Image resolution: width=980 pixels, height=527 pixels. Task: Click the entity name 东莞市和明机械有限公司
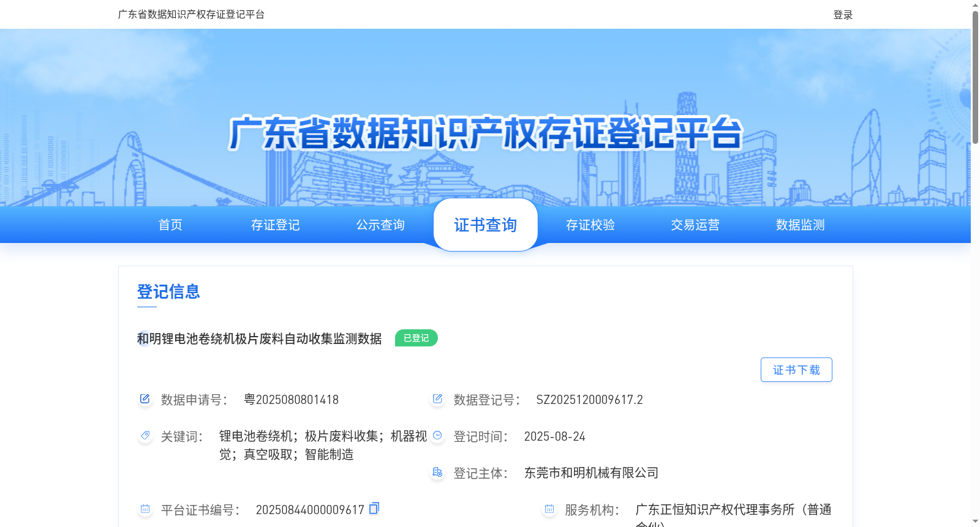click(x=591, y=473)
